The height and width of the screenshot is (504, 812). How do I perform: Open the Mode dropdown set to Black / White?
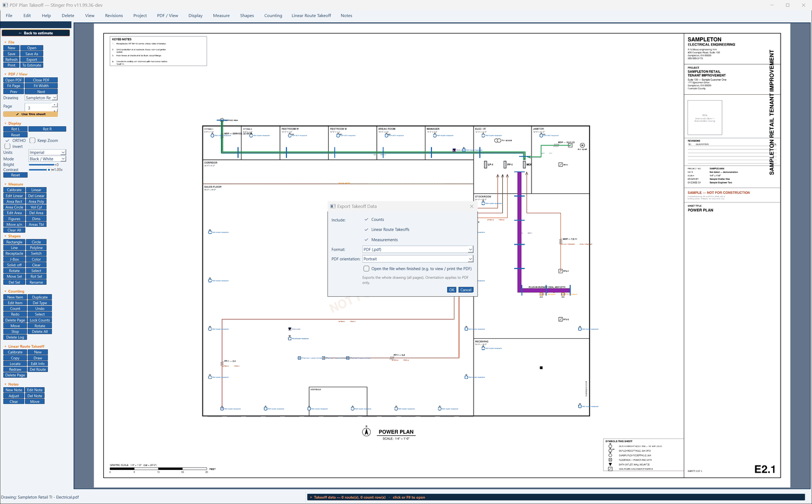click(47, 159)
